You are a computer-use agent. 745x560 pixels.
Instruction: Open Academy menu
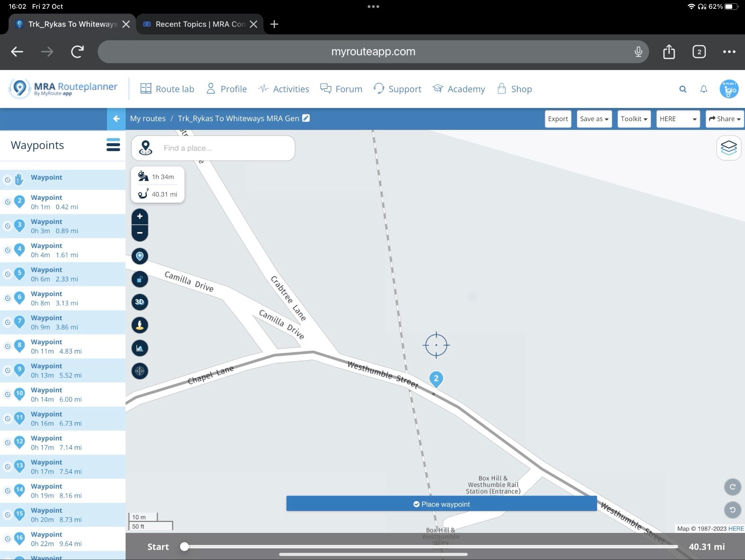pyautogui.click(x=459, y=89)
